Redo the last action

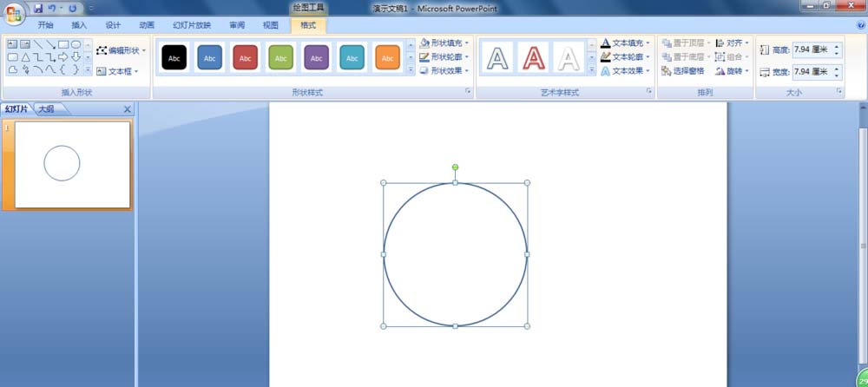(x=73, y=9)
